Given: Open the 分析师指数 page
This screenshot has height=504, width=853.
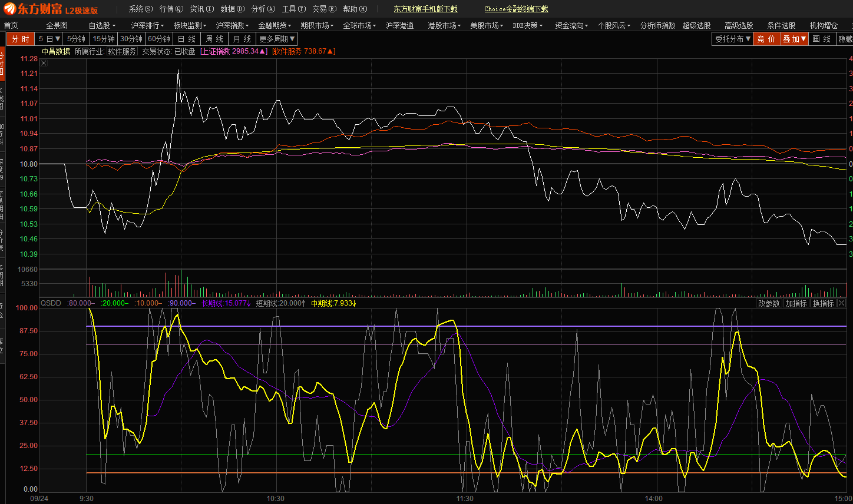Looking at the screenshot, I should point(657,25).
